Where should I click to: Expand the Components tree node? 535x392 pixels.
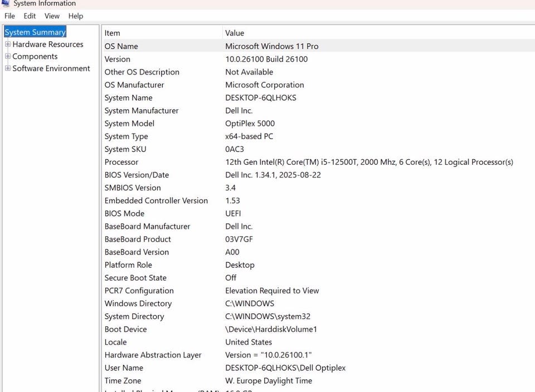[x=8, y=56]
